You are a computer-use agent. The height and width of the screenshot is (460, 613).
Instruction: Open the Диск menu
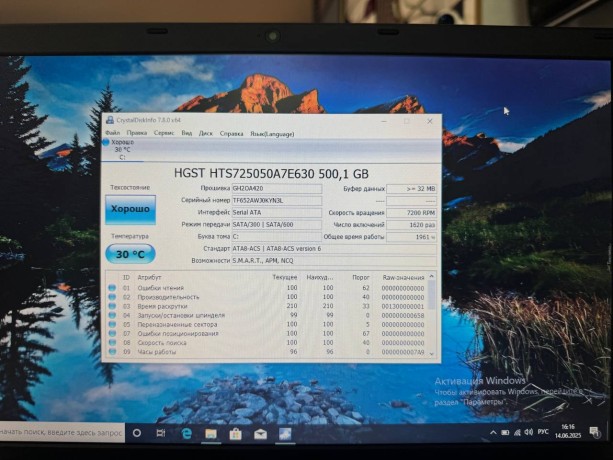(x=206, y=134)
